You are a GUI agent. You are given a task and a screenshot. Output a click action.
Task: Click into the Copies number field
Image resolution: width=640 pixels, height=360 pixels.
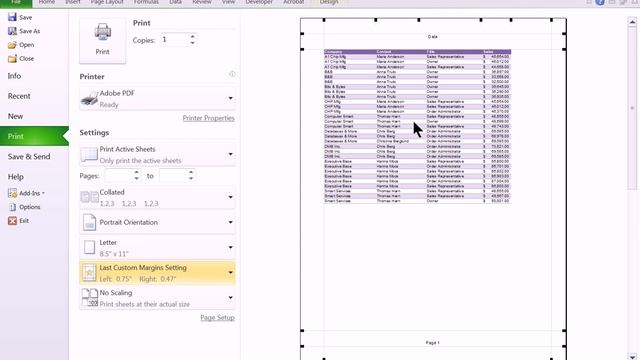point(174,40)
